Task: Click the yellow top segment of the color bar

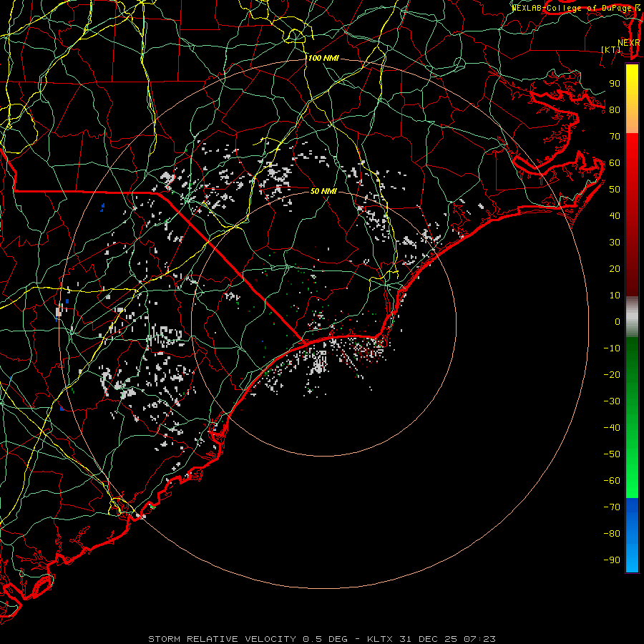Action: [632, 99]
